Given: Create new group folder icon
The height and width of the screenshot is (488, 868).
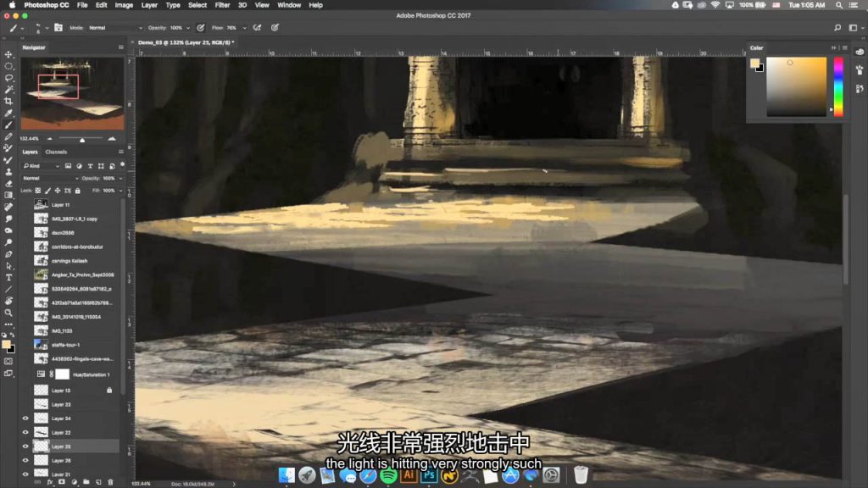Looking at the screenshot, I should 86,482.
